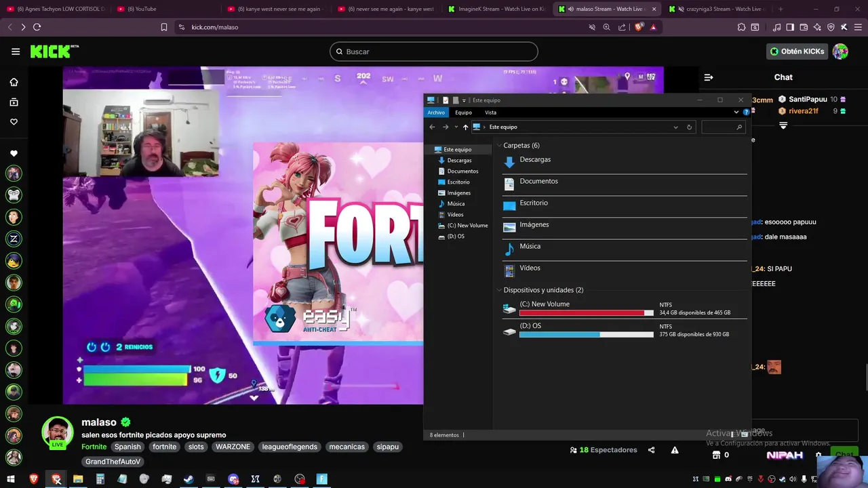The image size is (868, 488).
Task: Open Windows Start button
Action: [10, 479]
